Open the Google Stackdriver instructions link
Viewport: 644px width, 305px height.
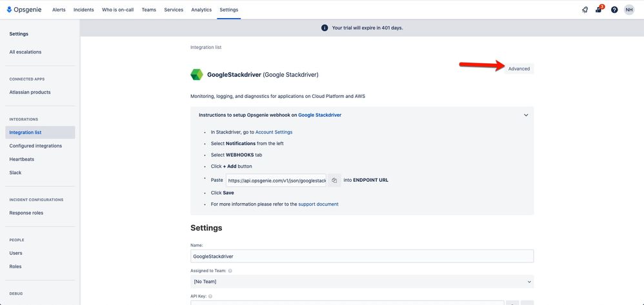coord(319,115)
